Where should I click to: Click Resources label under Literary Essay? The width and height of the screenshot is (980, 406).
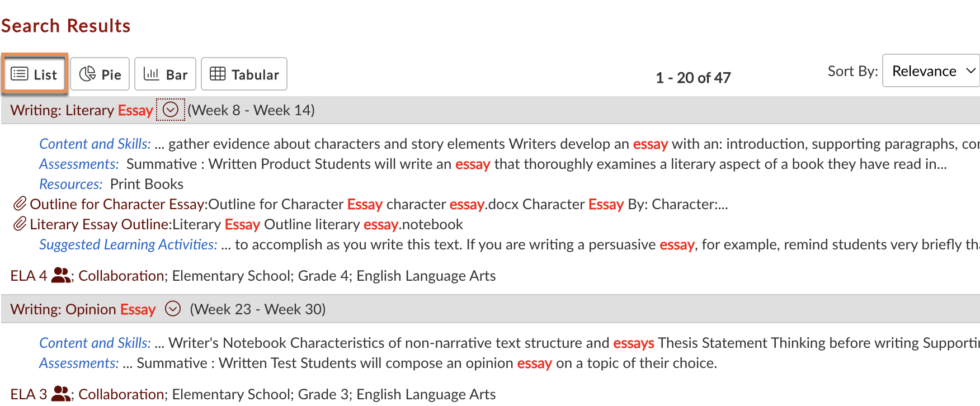tap(71, 184)
